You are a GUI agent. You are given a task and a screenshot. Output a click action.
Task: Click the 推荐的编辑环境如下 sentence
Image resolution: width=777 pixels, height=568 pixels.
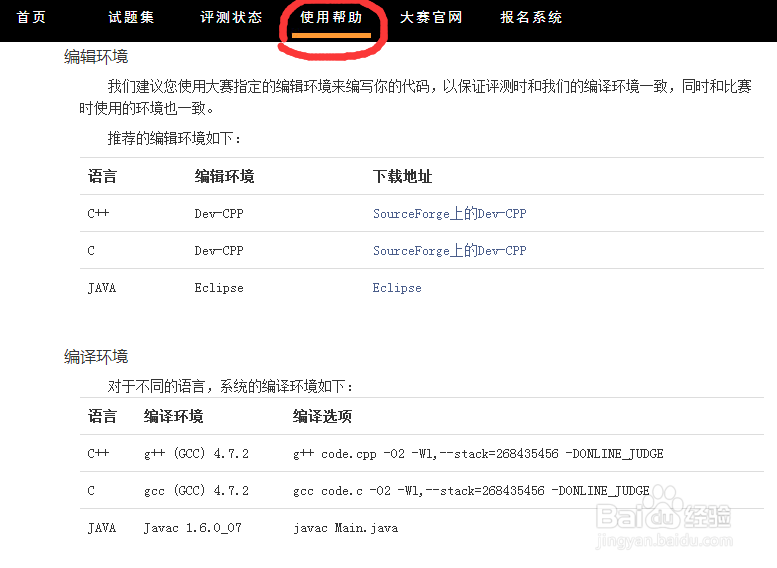pos(174,138)
